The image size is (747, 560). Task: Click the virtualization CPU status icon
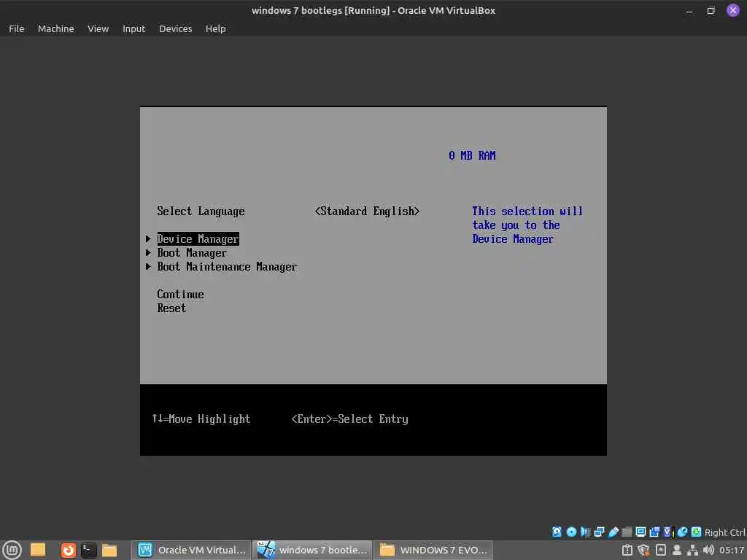[669, 532]
